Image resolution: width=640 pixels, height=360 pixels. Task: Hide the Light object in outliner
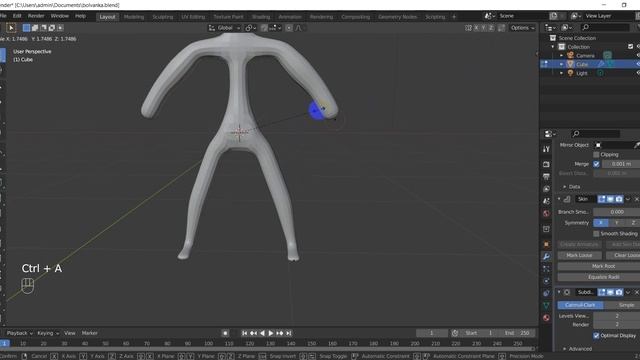[638, 73]
